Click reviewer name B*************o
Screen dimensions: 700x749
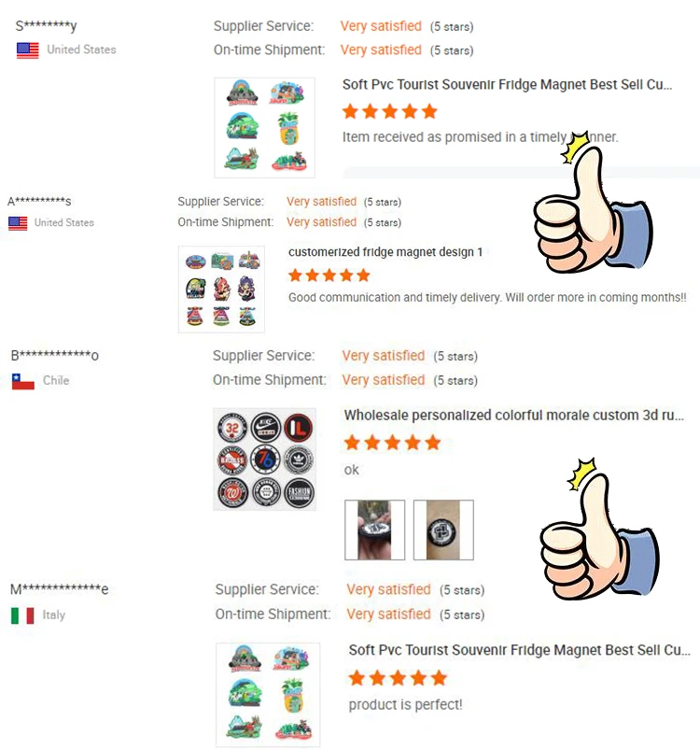coord(55,356)
